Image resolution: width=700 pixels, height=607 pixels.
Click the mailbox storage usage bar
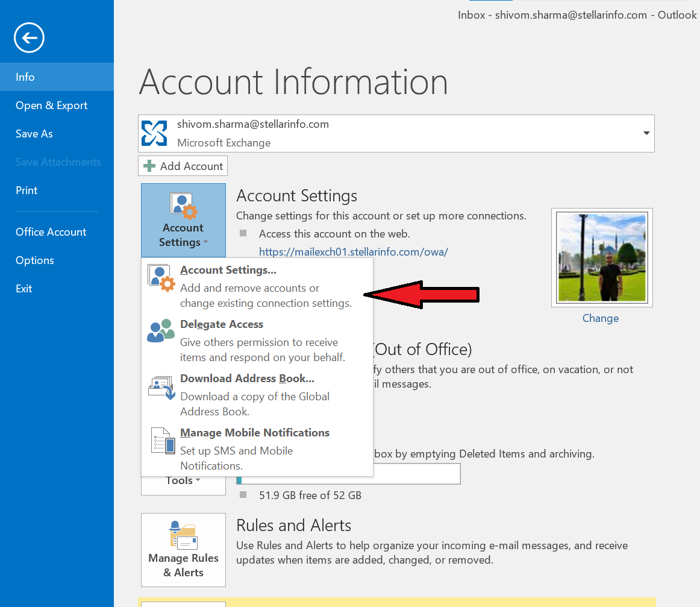coord(349,474)
